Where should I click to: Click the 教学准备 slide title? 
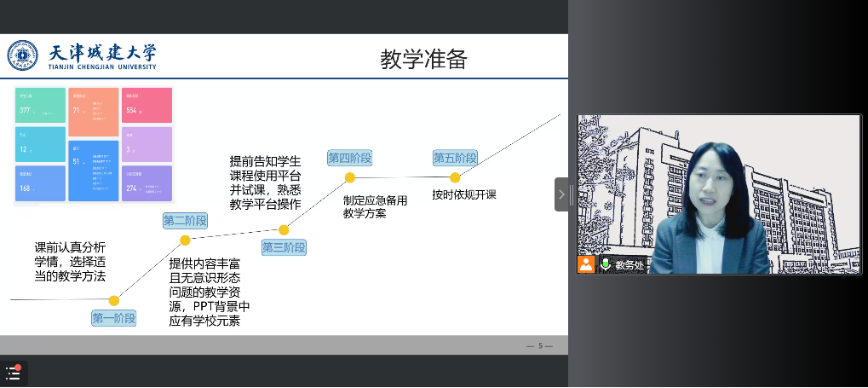point(423,59)
